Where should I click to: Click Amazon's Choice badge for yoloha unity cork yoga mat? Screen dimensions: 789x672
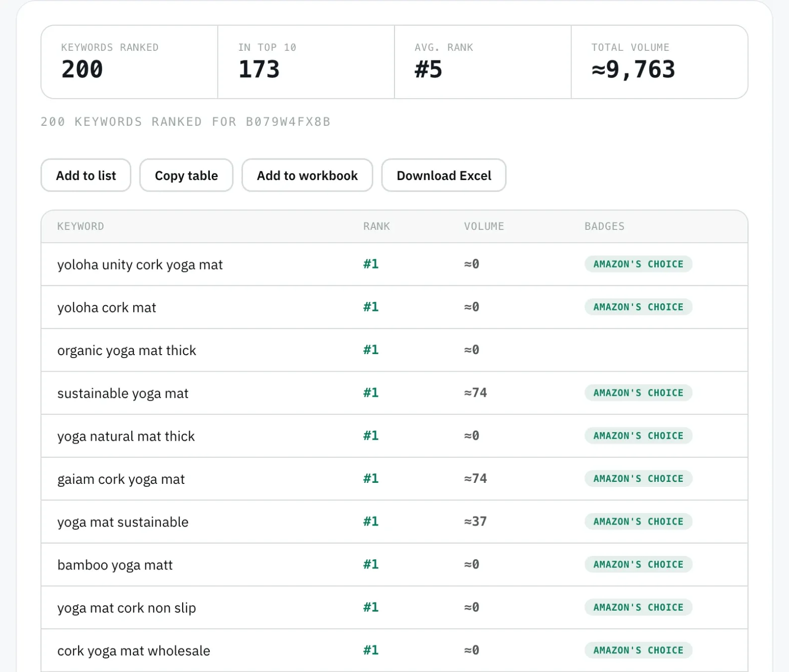(638, 264)
